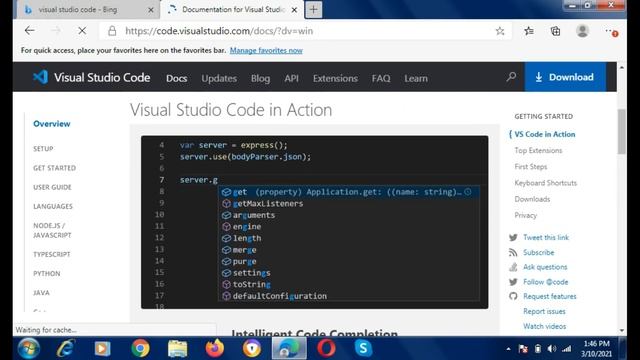
Task: Click the Visual Studio Code logo icon
Action: [40, 77]
